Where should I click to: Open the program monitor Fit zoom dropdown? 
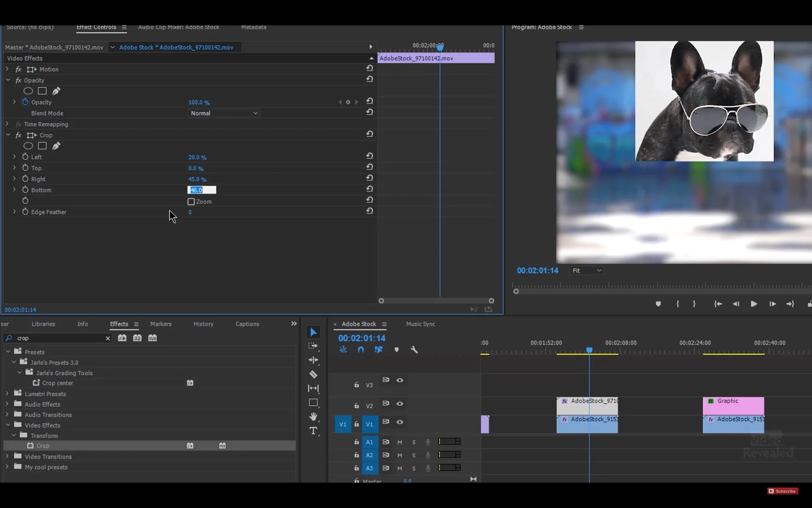click(x=587, y=271)
